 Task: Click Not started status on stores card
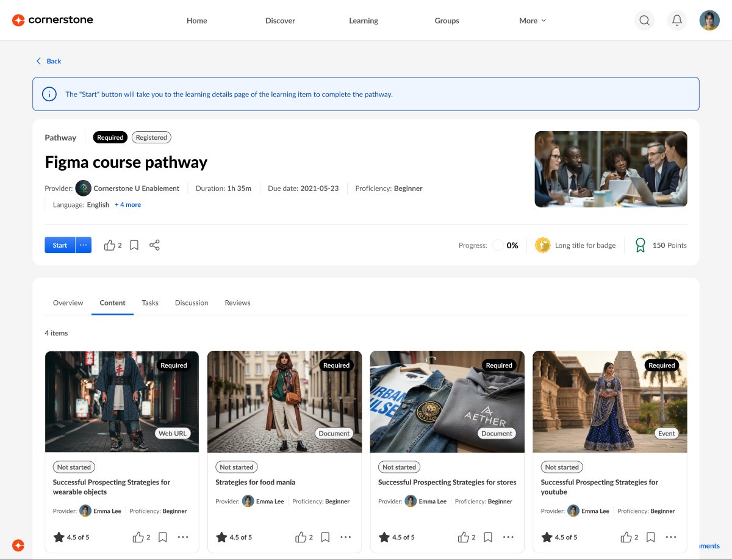pyautogui.click(x=399, y=467)
